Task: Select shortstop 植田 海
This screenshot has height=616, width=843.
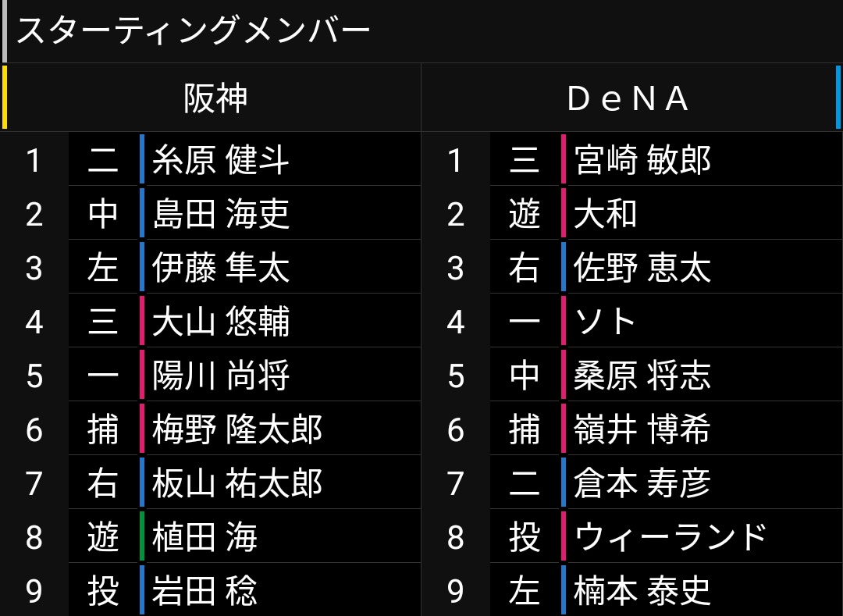Action: coord(205,537)
